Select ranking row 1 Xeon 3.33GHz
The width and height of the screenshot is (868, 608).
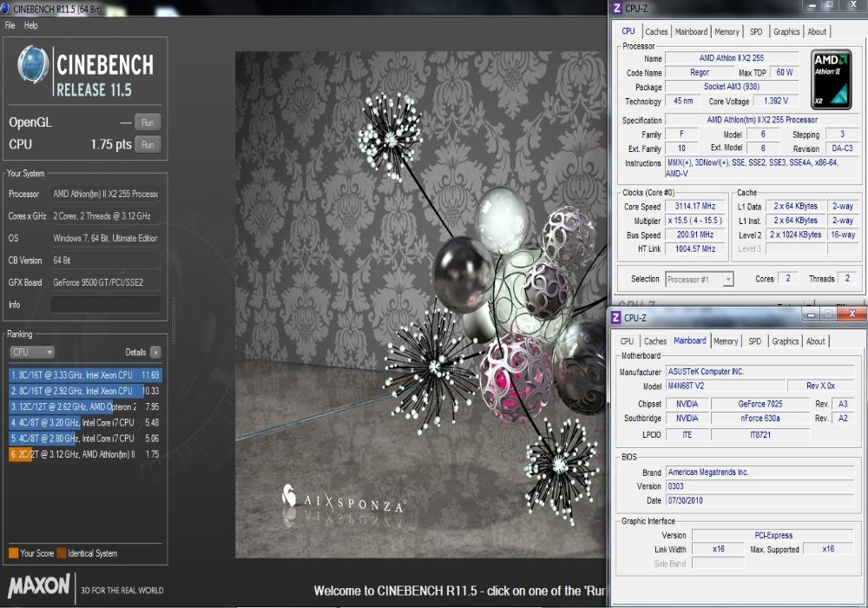[x=85, y=375]
